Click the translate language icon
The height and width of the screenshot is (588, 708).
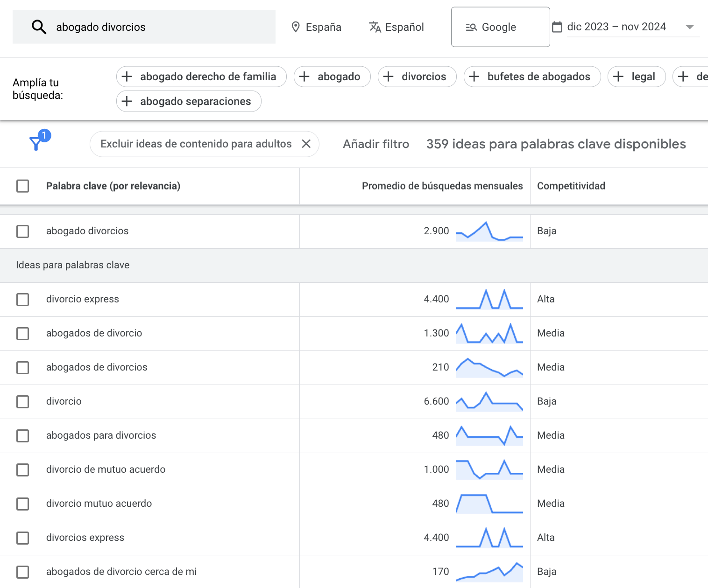pyautogui.click(x=375, y=27)
